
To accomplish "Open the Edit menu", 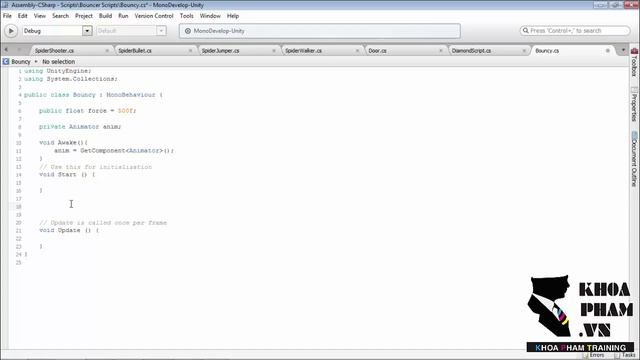I will coord(22,16).
